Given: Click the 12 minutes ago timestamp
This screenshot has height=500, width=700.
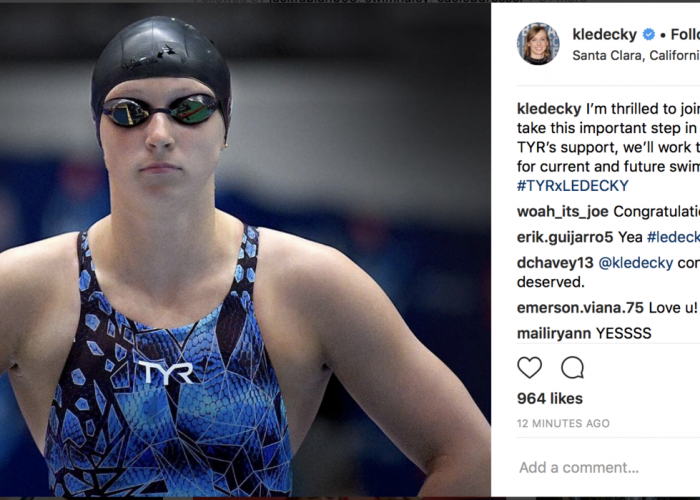Looking at the screenshot, I should (563, 423).
